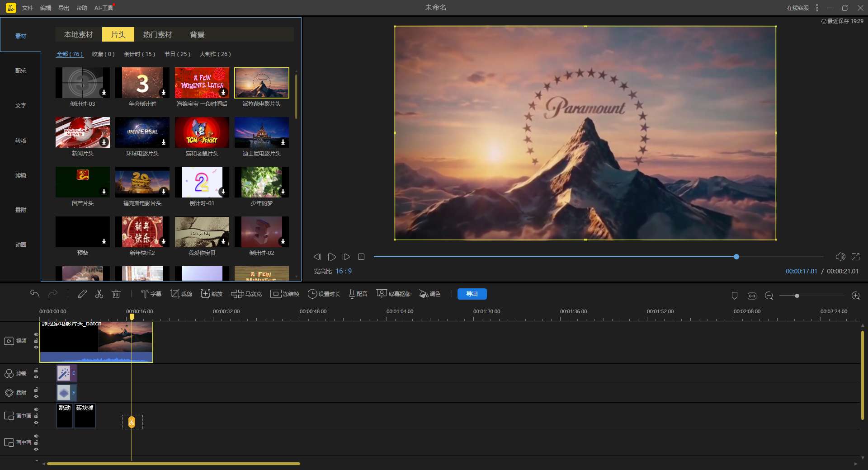Mute the 视频 track audio
868x470 pixels.
click(x=36, y=334)
